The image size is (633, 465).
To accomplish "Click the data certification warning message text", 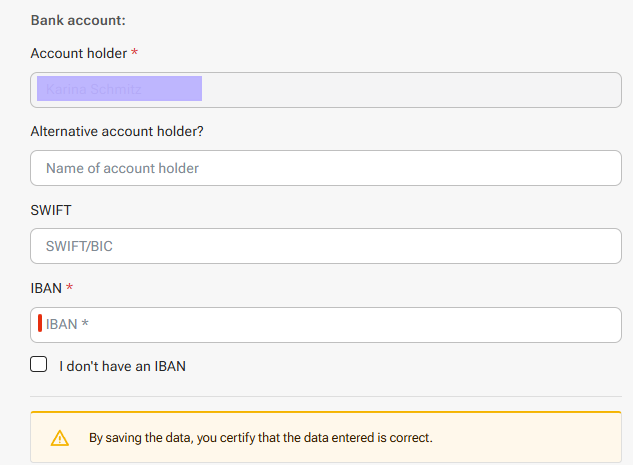I will 261,438.
